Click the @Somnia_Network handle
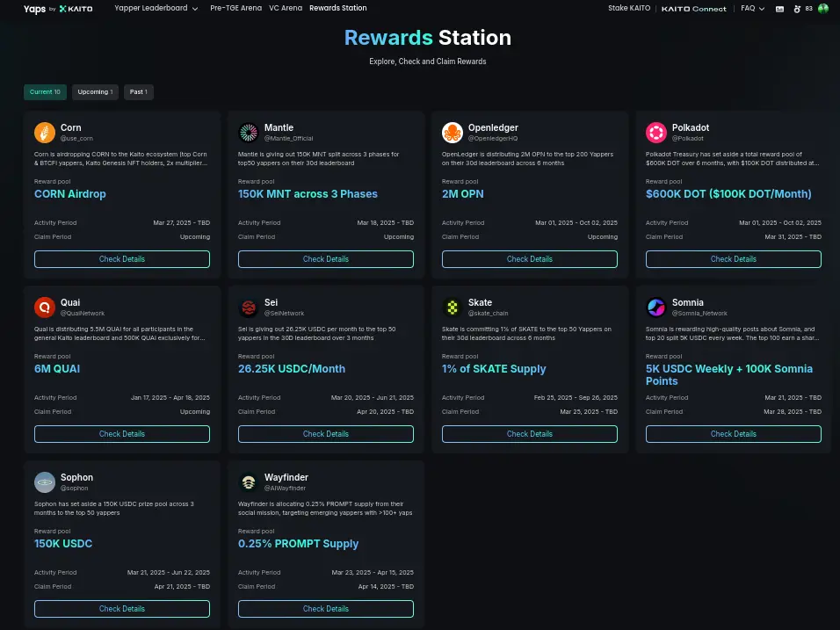 tap(699, 314)
